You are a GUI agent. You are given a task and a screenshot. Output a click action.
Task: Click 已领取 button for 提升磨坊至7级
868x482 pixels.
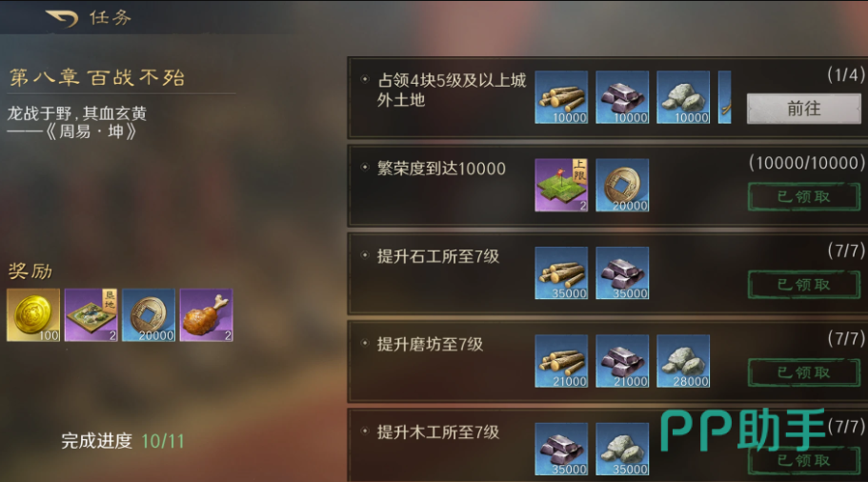coord(804,372)
